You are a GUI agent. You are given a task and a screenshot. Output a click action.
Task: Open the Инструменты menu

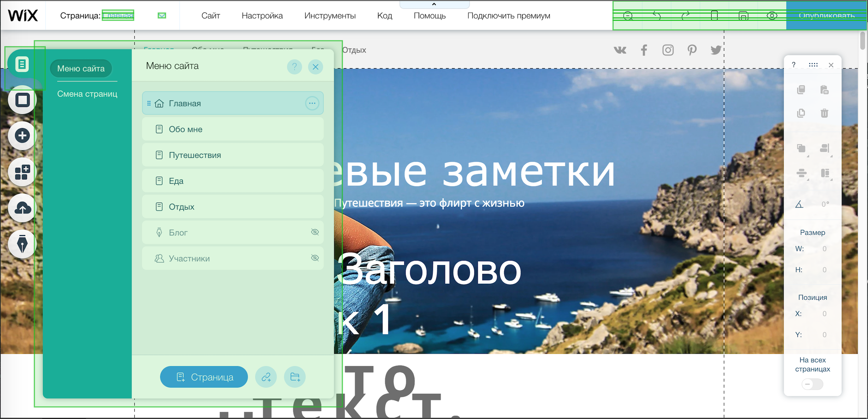pos(329,16)
